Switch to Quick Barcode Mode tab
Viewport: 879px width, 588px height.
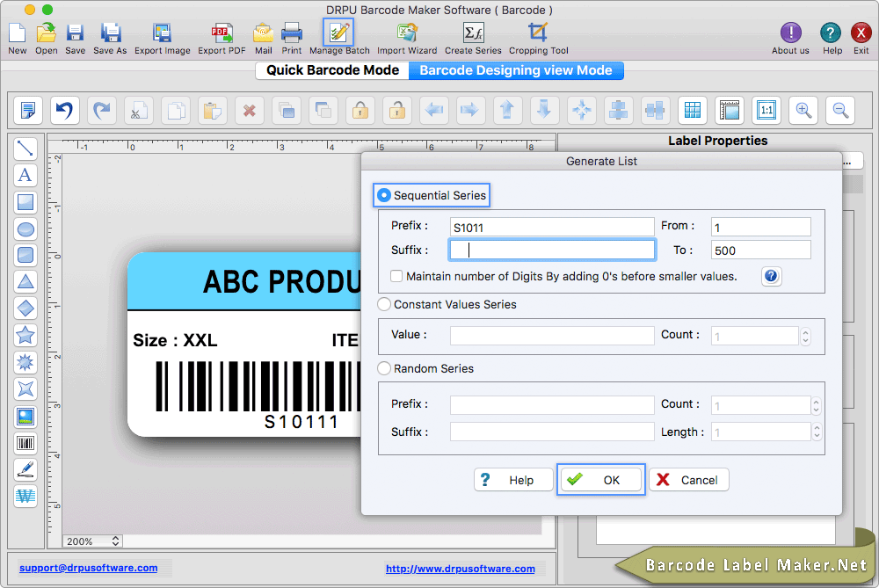[332, 70]
